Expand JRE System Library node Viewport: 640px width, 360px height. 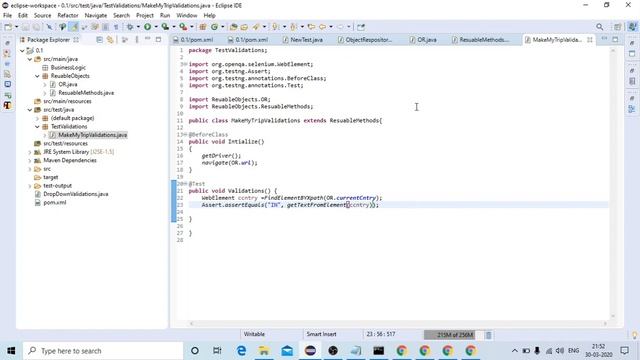coord(30,152)
